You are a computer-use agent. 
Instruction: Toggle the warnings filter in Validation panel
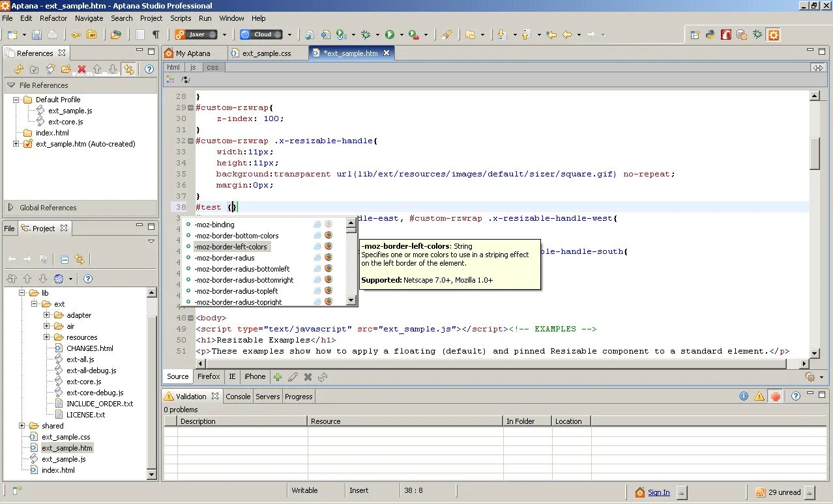pos(759,396)
